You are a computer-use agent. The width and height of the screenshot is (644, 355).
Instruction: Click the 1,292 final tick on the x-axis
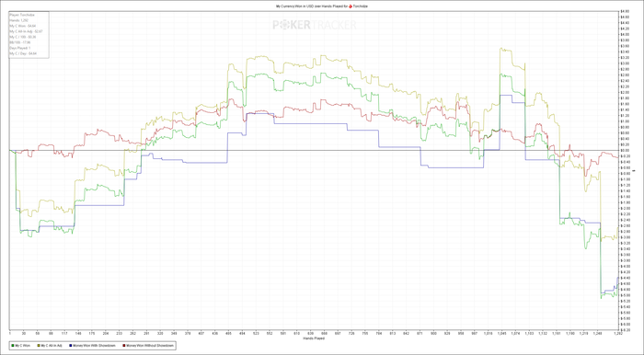pos(618,334)
